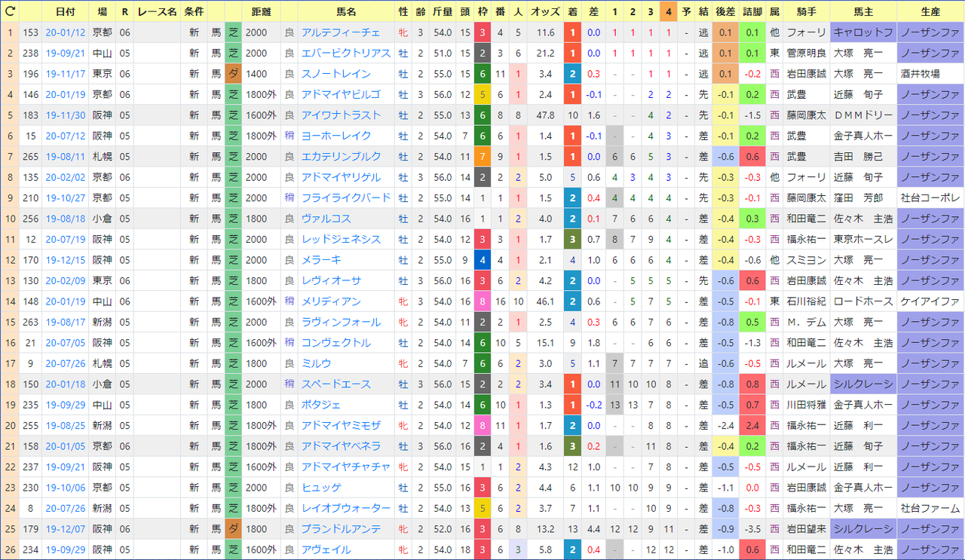Viewport: 965px width, 560px height.
Task: Open horse link アイワナトラスト
Action: tap(341, 115)
